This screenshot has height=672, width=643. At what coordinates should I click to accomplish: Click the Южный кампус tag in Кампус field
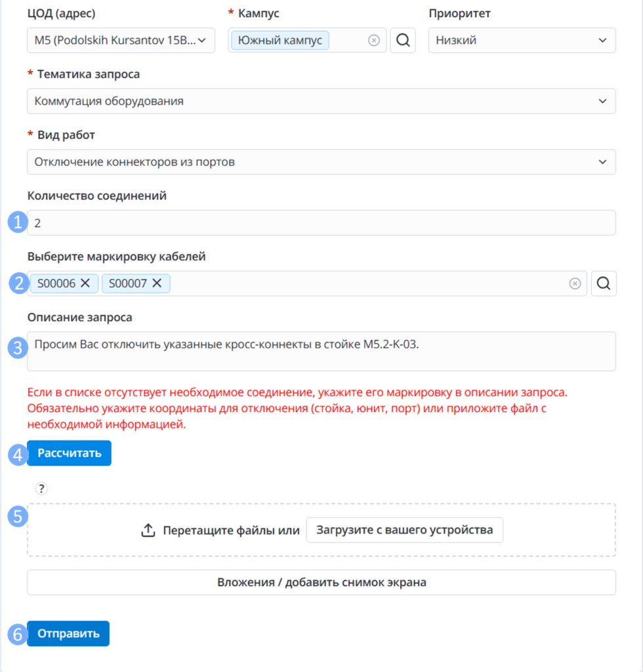point(280,40)
